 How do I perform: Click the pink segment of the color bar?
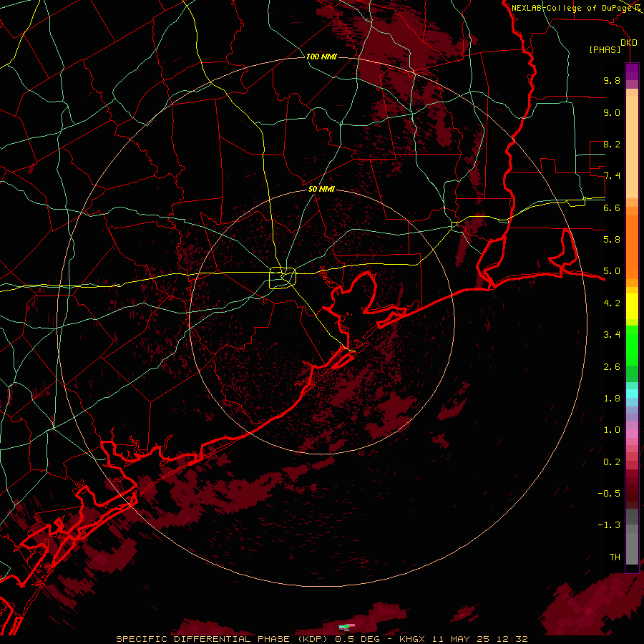[x=632, y=434]
